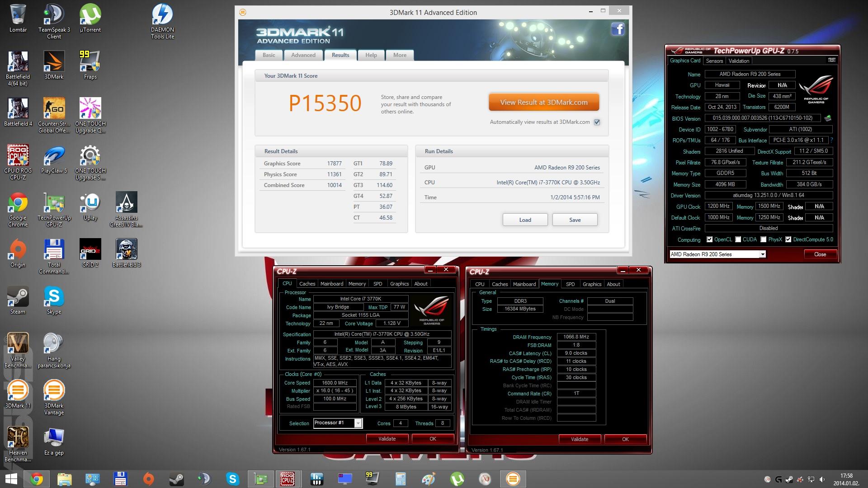The image size is (868, 488).
Task: Click the Facebook icon in 3DMark
Action: coord(618,29)
